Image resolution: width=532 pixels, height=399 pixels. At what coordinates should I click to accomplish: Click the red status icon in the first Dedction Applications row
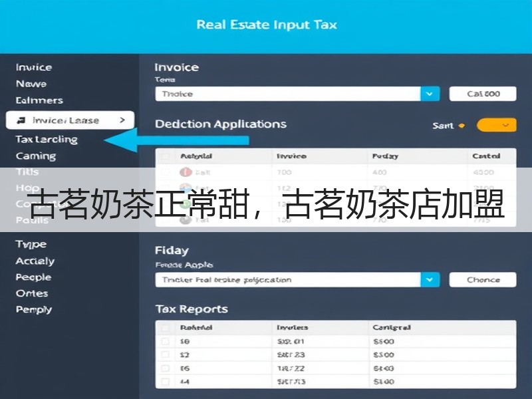(x=186, y=172)
